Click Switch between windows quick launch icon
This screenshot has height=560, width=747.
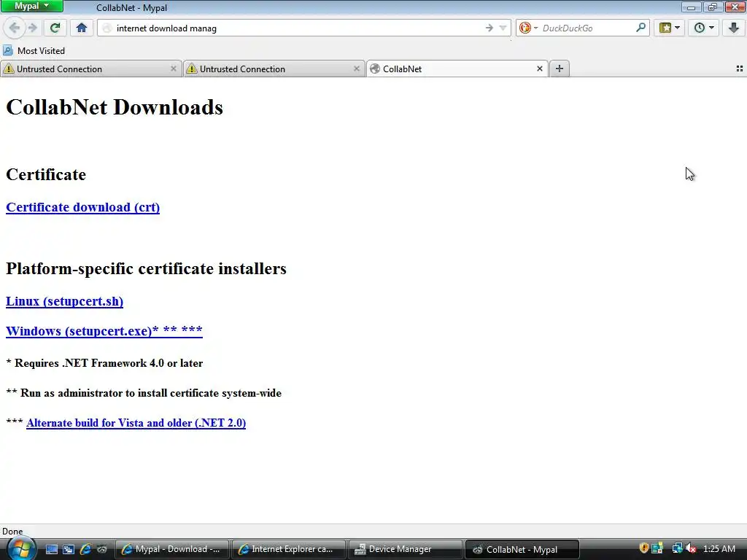[69, 549]
